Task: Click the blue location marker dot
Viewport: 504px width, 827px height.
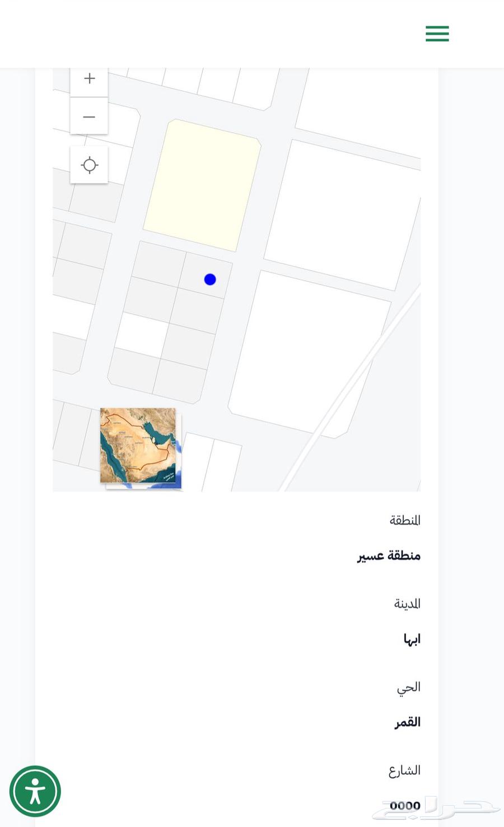Action: coord(210,279)
